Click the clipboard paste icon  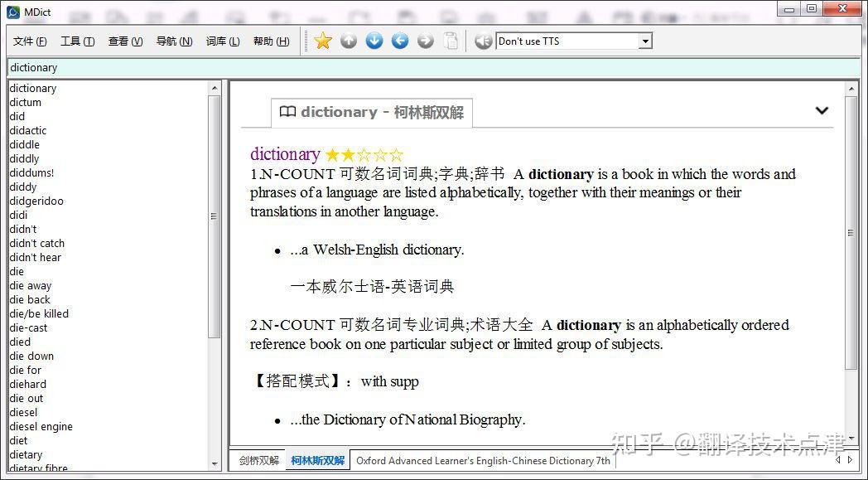pyautogui.click(x=451, y=40)
